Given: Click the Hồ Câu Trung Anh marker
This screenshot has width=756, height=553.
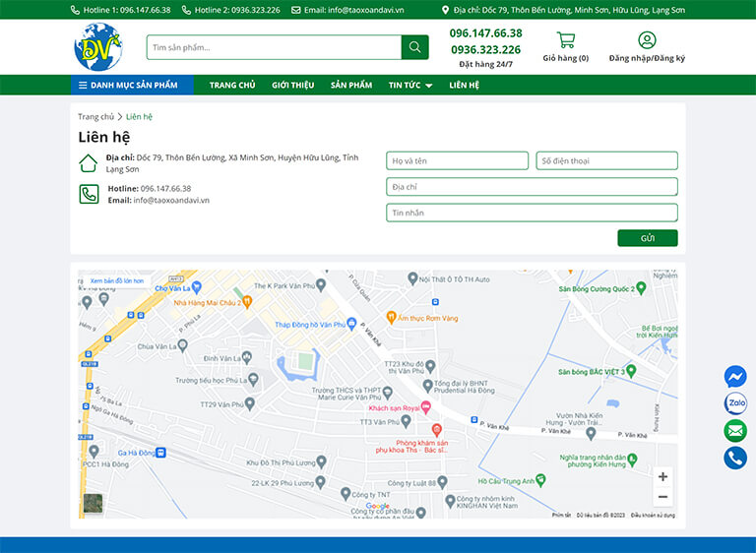Looking at the screenshot, I should click(540, 480).
